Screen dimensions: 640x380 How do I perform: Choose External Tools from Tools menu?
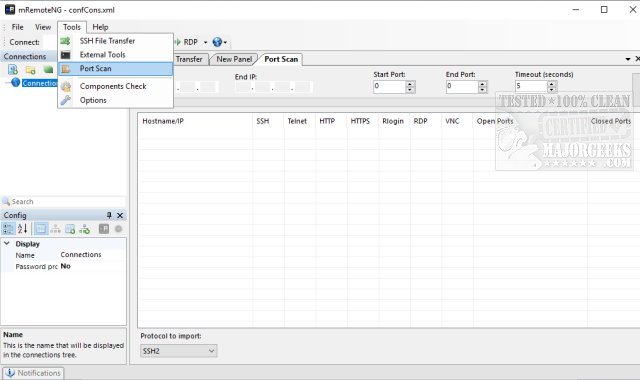116,55
